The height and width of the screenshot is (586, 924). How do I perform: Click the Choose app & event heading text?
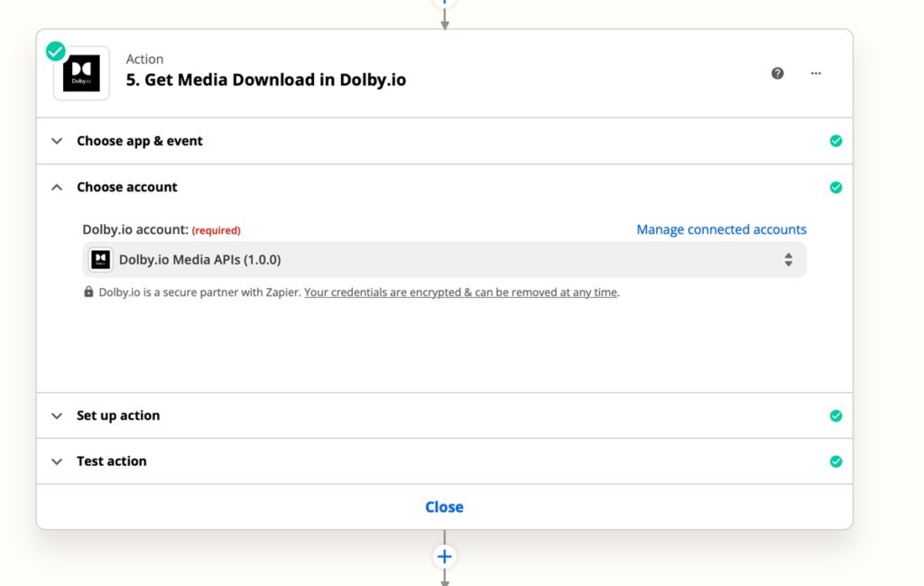coord(140,141)
